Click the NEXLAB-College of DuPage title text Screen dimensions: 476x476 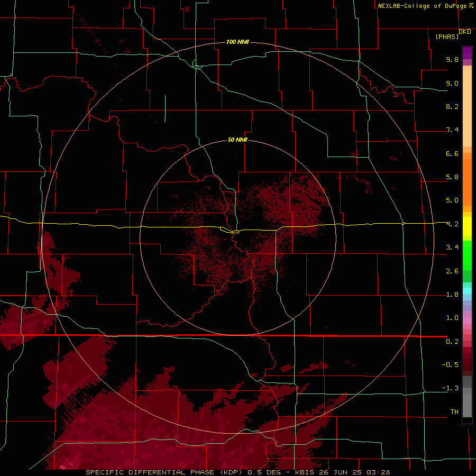coord(423,6)
